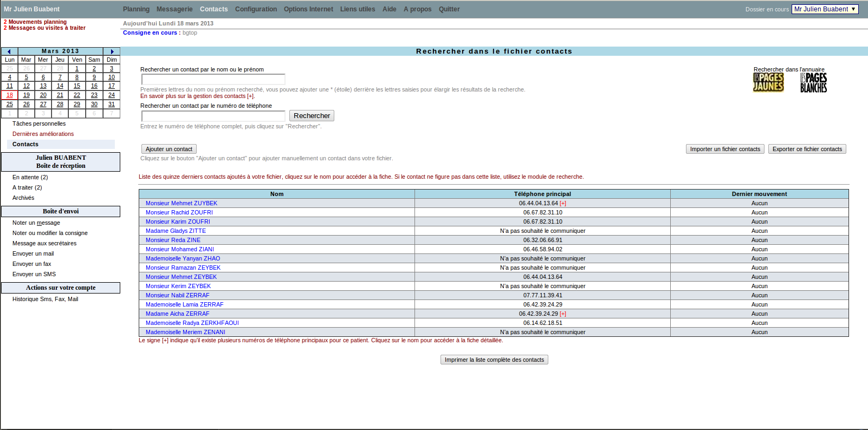
Task: Export contacts with Exporter ce fichier
Action: click(807, 149)
